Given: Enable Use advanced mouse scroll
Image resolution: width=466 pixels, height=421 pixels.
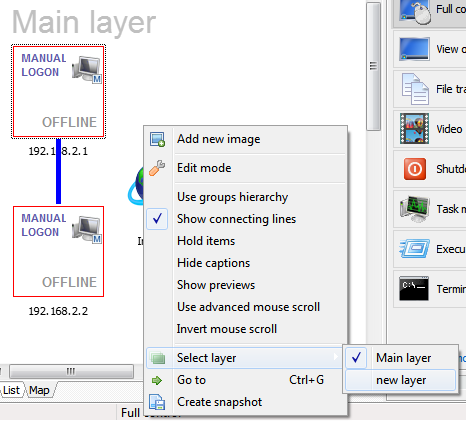Looking at the screenshot, I should (245, 307).
